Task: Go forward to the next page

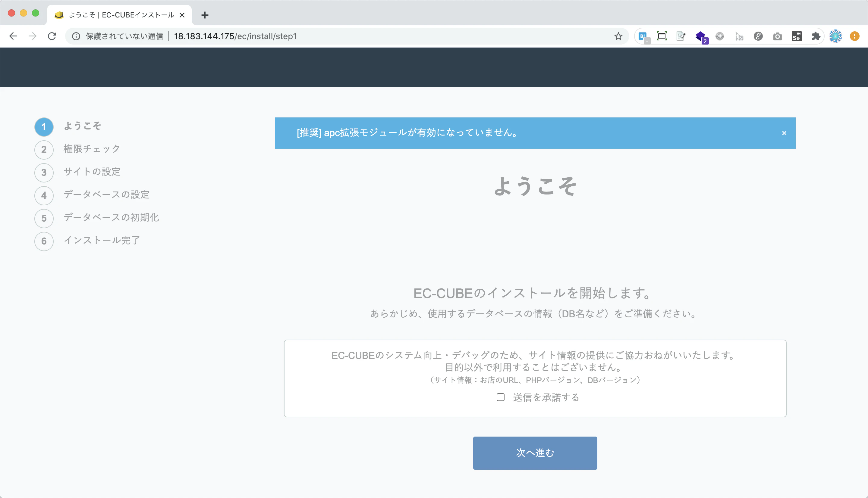Action: (x=33, y=36)
